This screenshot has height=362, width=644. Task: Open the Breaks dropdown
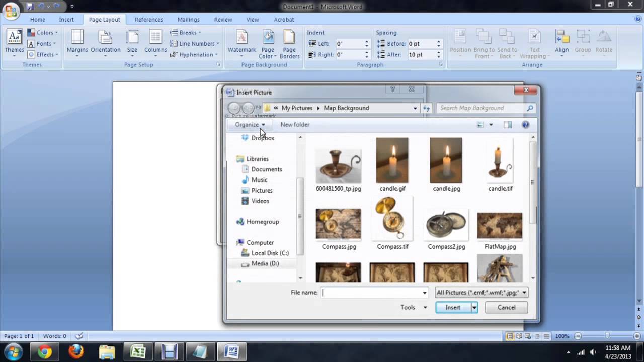click(x=186, y=33)
